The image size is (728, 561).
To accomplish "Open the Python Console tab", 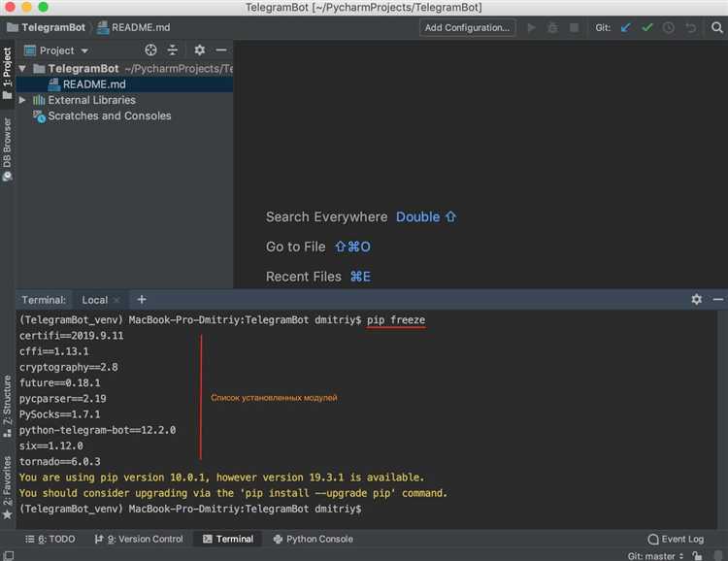I will point(314,540).
